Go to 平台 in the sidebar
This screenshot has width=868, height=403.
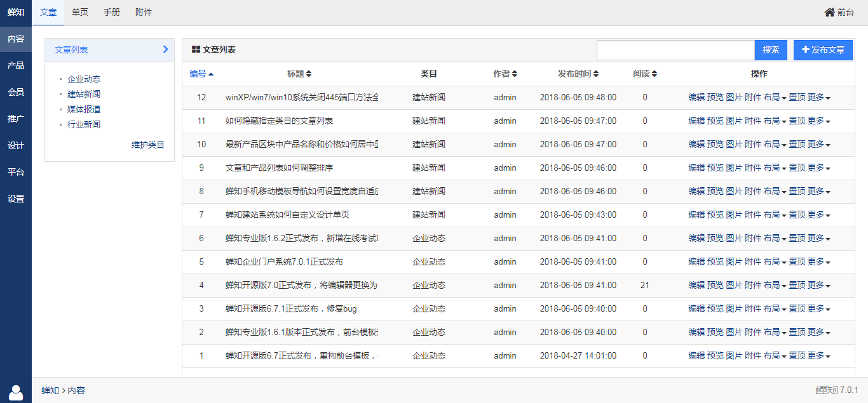[16, 172]
